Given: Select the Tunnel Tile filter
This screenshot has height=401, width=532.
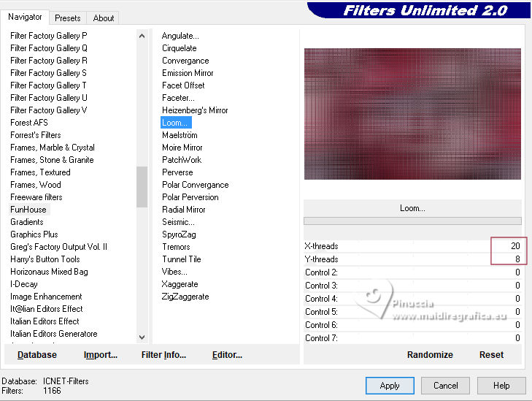Looking at the screenshot, I should (x=182, y=259).
